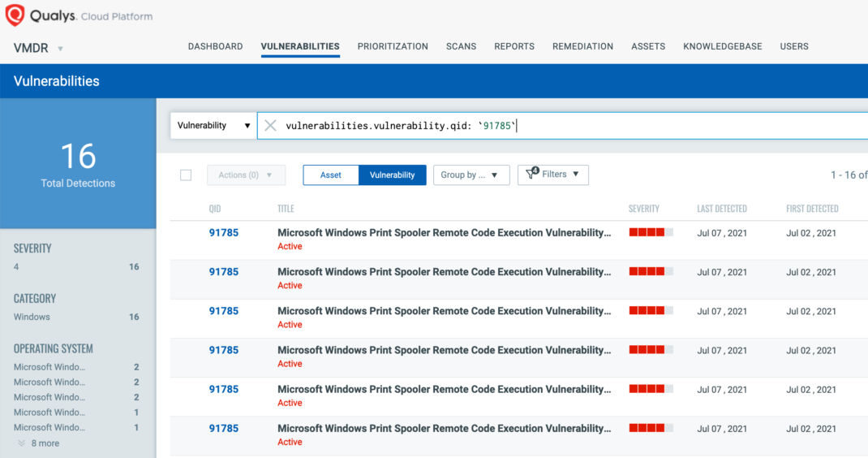Open the Users tab

click(x=794, y=46)
